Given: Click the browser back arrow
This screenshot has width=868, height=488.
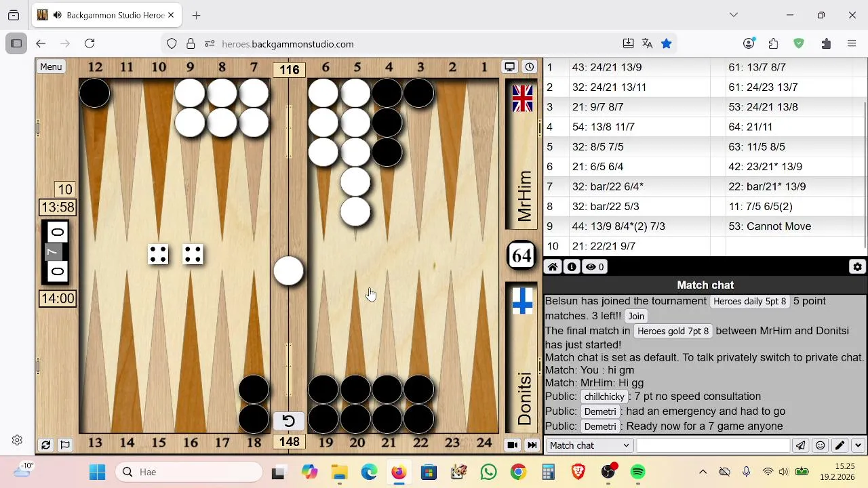Looking at the screenshot, I should [x=41, y=43].
